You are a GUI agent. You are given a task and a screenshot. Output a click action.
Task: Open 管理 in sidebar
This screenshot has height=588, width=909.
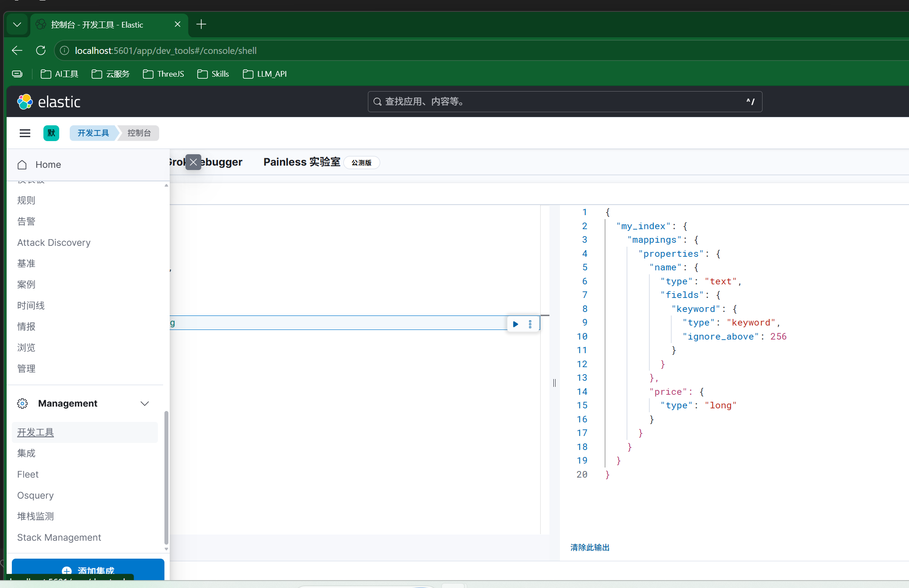click(26, 369)
